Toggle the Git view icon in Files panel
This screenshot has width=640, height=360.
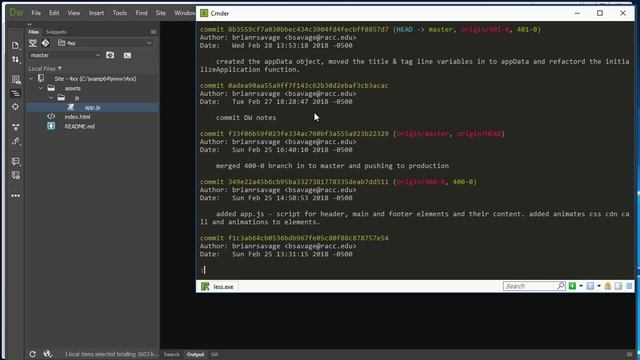[x=45, y=43]
